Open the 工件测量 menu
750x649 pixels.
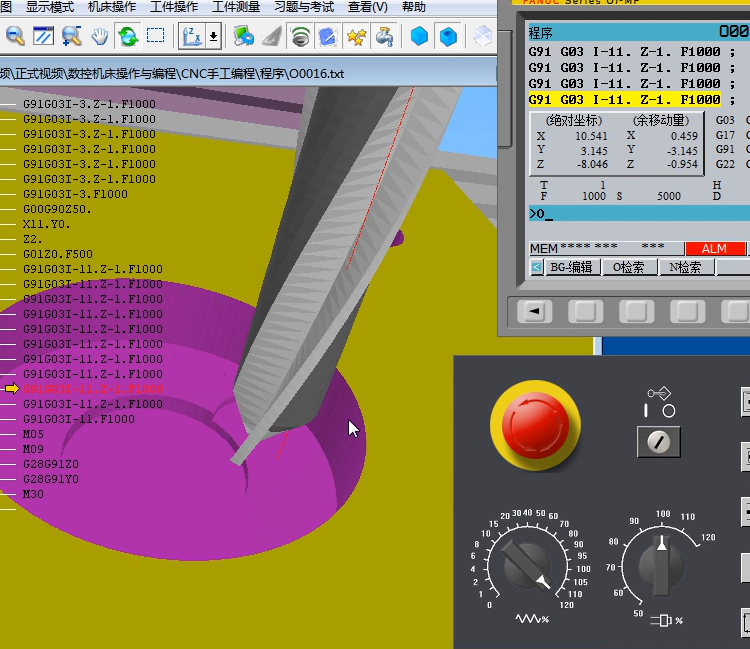[236, 7]
